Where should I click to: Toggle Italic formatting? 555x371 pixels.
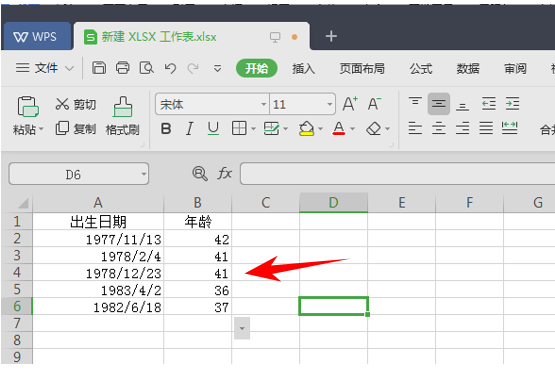(x=190, y=129)
